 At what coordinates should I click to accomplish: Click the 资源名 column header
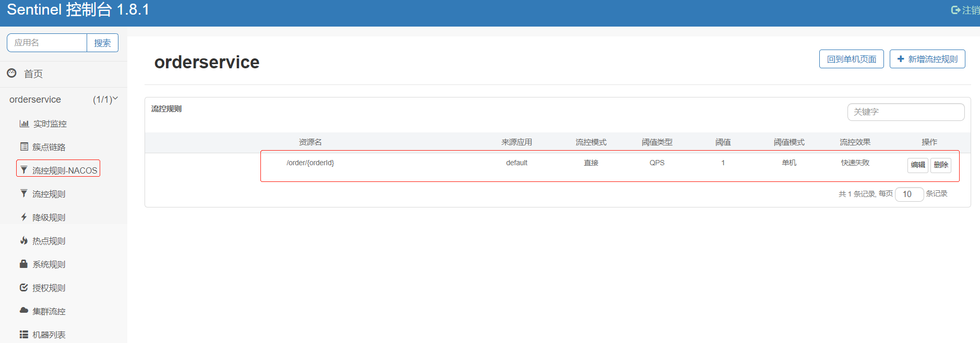310,142
